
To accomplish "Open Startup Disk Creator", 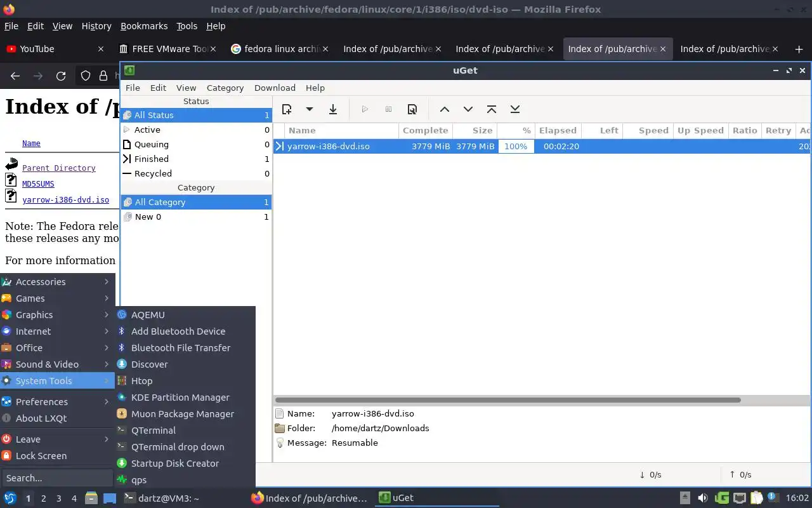I will [185, 464].
